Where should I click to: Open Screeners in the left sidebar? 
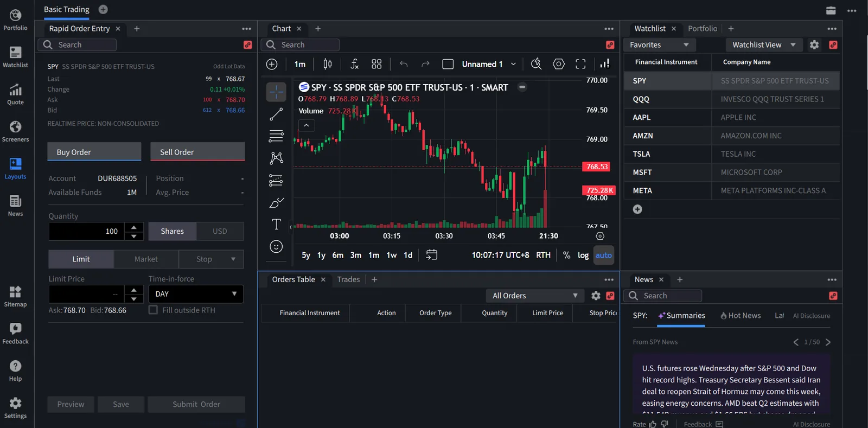(15, 132)
